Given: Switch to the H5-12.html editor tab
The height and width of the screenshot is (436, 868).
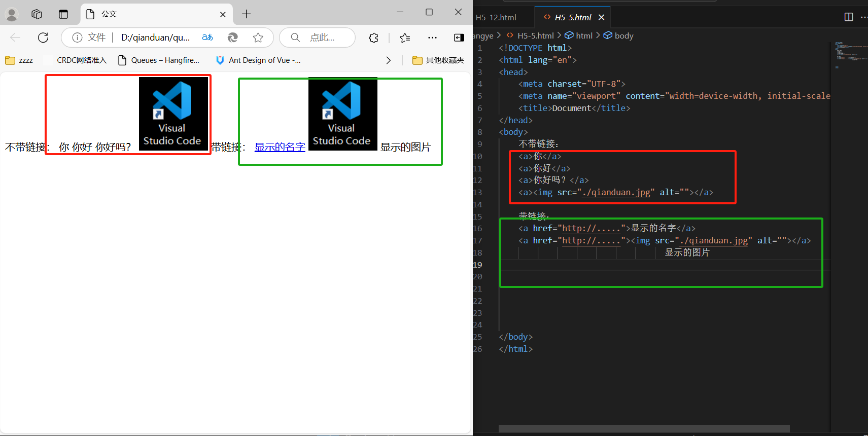Looking at the screenshot, I should 496,17.
